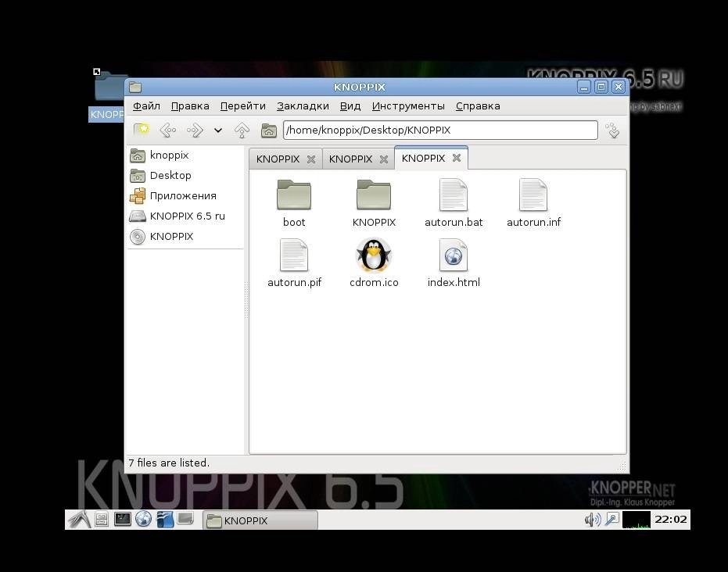728x572 pixels.
Task: Open the Справка menu
Action: coord(478,105)
